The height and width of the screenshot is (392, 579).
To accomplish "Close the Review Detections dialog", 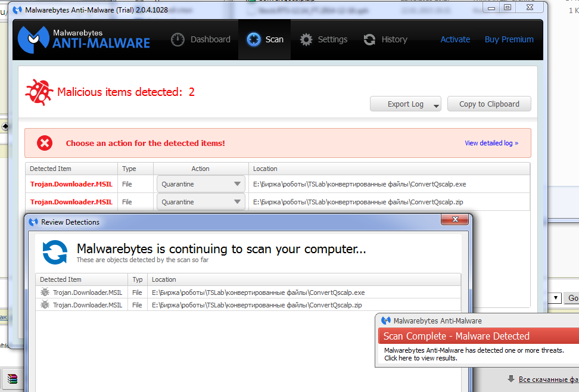I will coord(455,219).
